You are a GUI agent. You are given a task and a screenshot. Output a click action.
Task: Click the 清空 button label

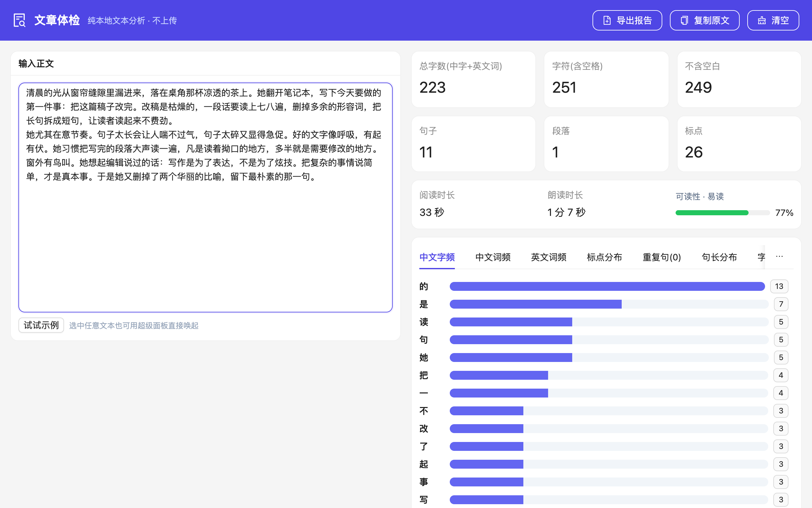click(x=780, y=21)
